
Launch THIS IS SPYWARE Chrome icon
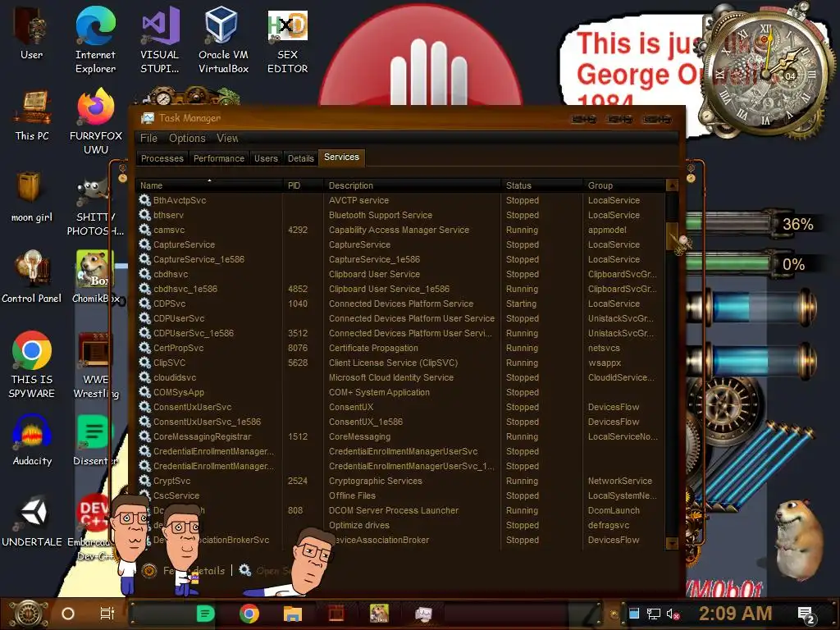[x=32, y=364]
